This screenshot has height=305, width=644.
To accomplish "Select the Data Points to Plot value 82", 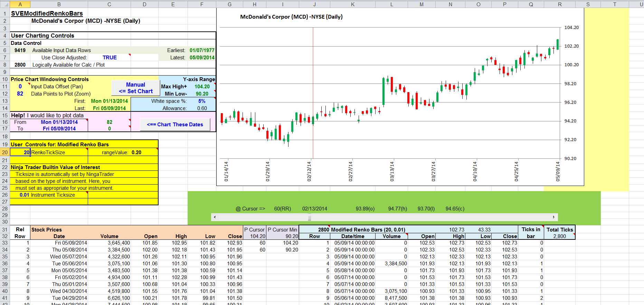I will click(x=20, y=94).
